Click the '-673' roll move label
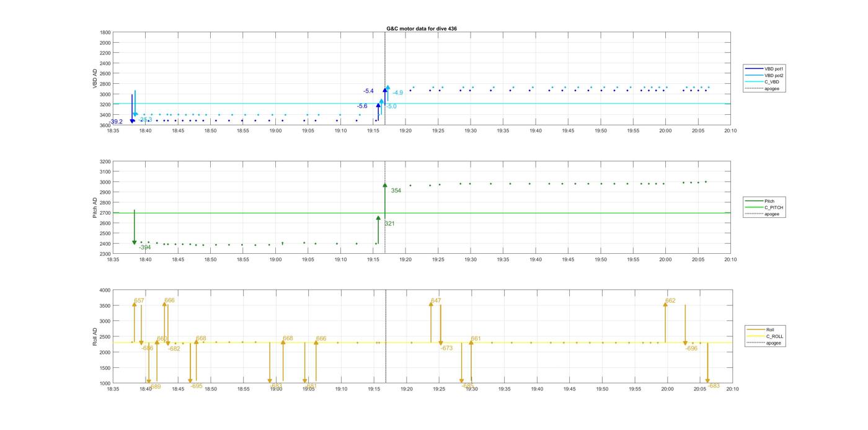This screenshot has width=868, height=430. 446,348
